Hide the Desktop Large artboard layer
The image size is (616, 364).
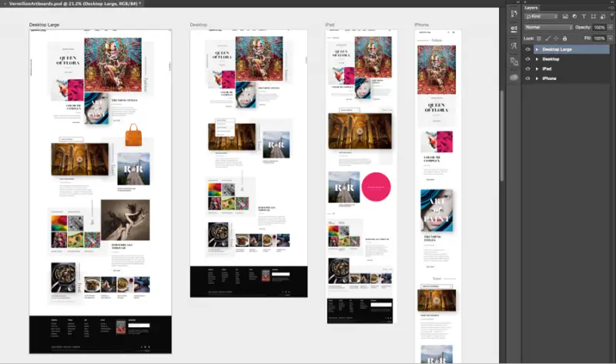(x=527, y=49)
